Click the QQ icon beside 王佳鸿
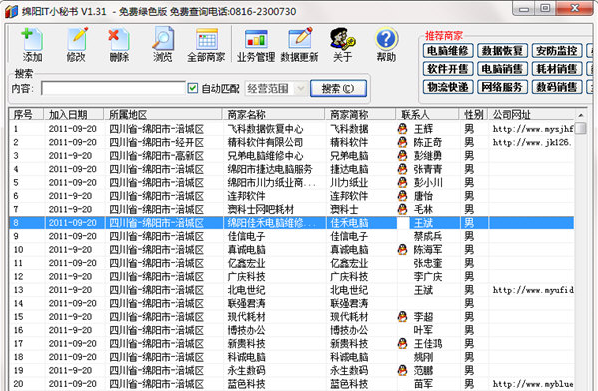598x391 pixels. (x=402, y=344)
